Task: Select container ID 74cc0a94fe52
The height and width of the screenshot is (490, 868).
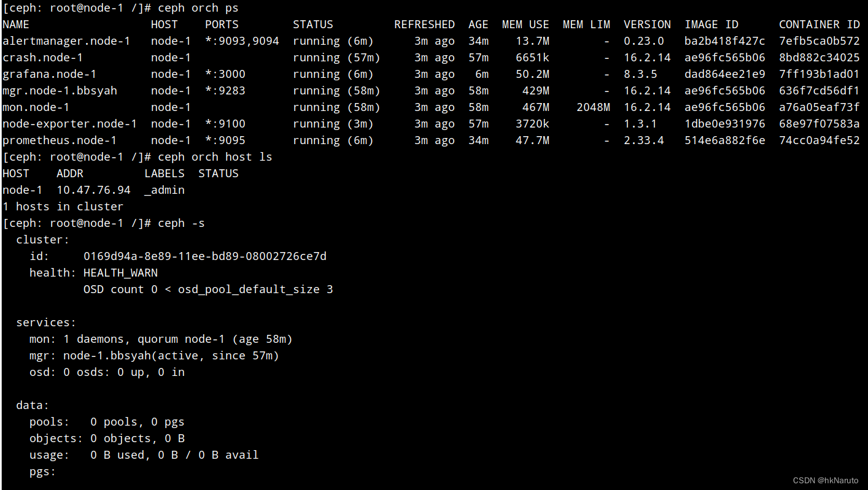Action: [x=820, y=140]
